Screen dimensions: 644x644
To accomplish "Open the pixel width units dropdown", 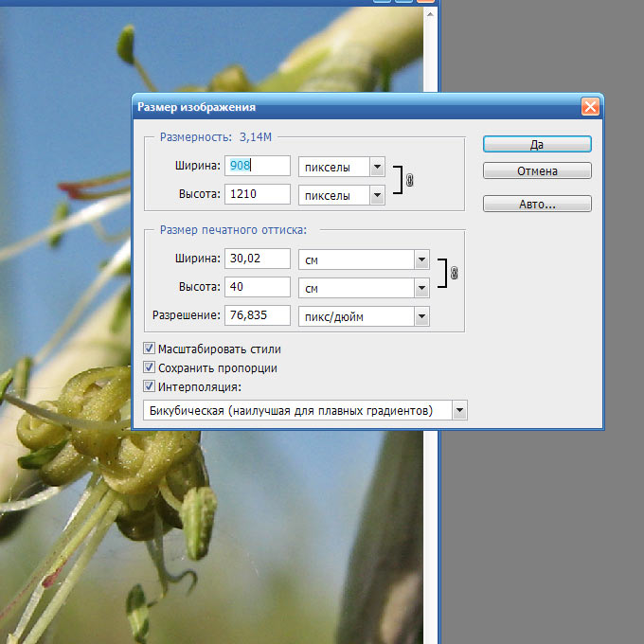I will coord(377,167).
